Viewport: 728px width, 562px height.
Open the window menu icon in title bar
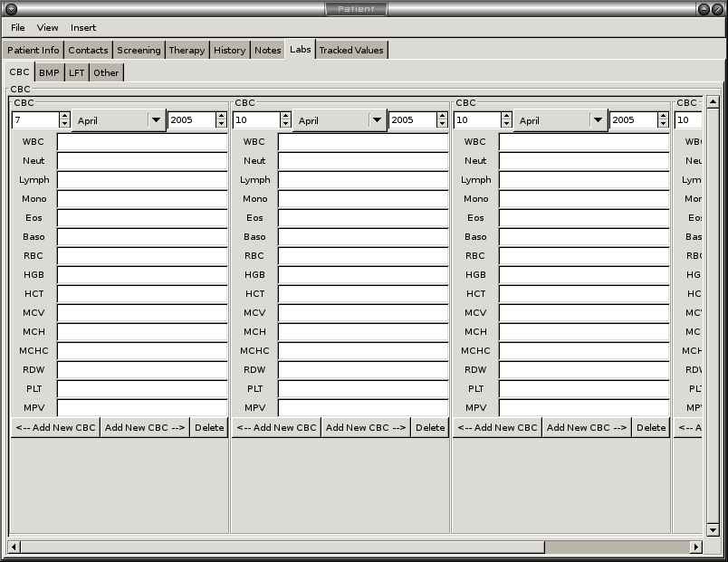point(11,9)
